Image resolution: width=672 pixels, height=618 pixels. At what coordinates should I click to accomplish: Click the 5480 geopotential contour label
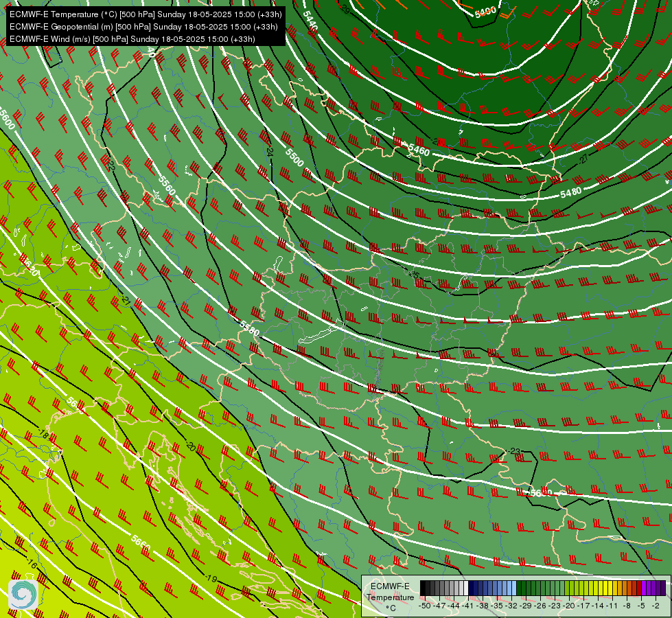point(571,192)
